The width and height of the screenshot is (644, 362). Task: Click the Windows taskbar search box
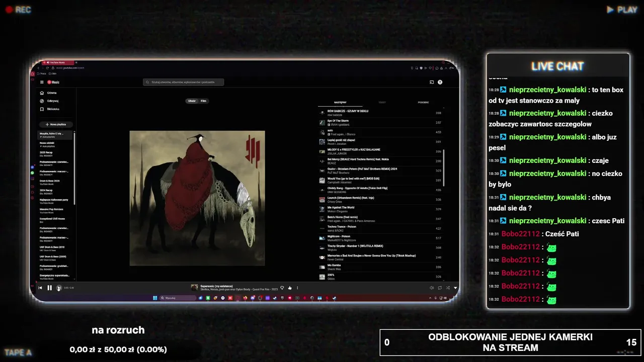(178, 298)
